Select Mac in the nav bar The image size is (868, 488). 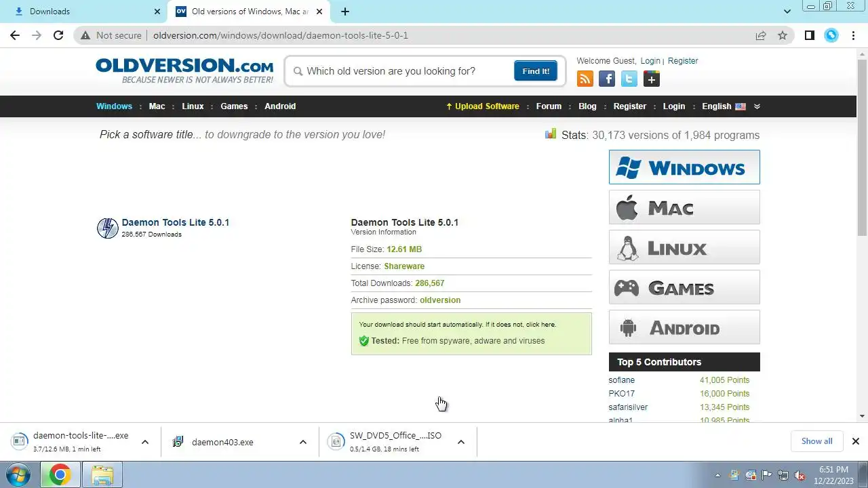157,106
